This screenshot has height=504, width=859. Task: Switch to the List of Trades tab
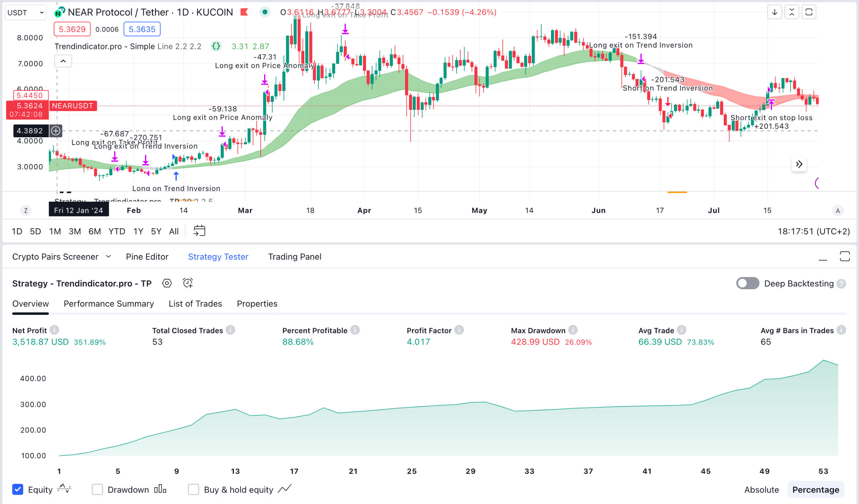click(x=195, y=304)
